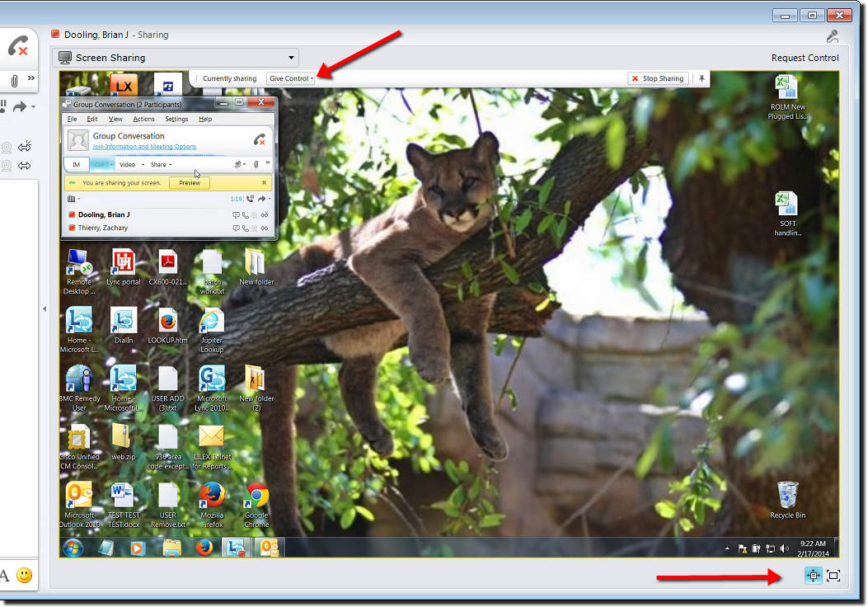Click the Windows Start orb
This screenshot has width=868, height=607.
(x=73, y=548)
